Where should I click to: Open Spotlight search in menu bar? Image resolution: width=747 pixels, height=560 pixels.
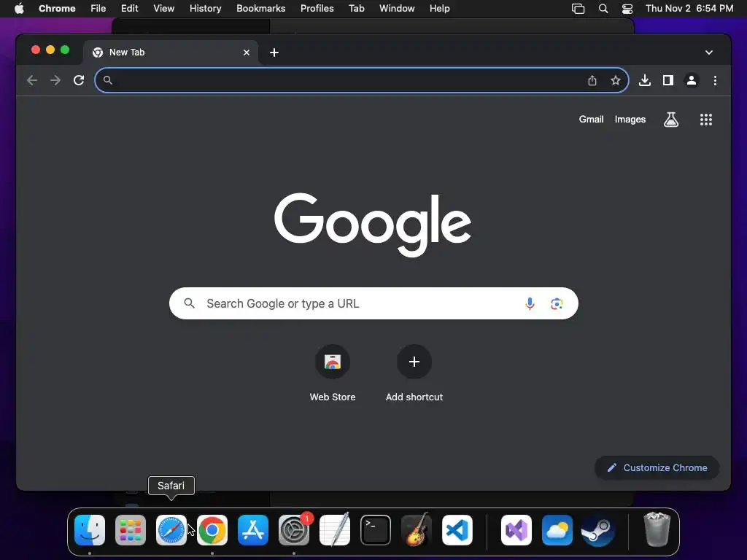[603, 9]
